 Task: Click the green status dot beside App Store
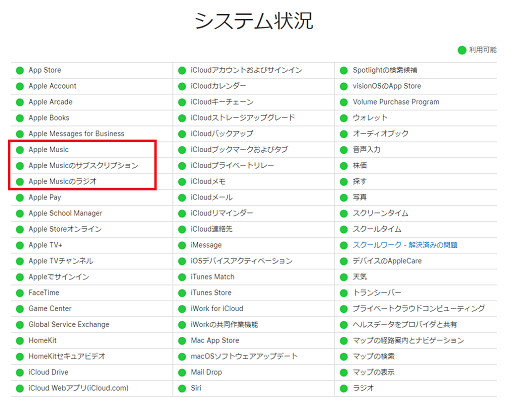[x=20, y=70]
